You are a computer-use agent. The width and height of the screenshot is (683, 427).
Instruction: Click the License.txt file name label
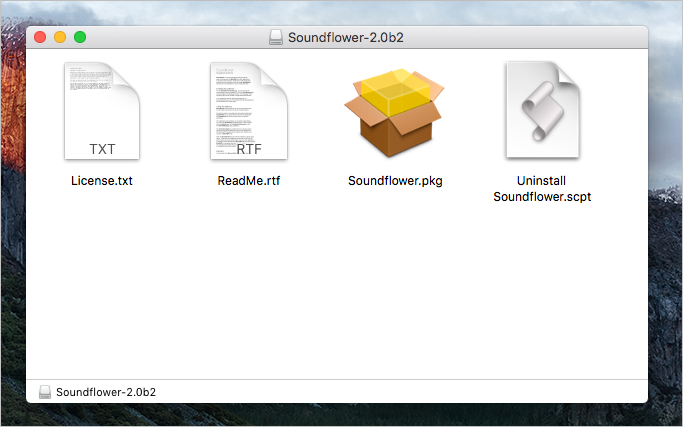[x=102, y=181]
